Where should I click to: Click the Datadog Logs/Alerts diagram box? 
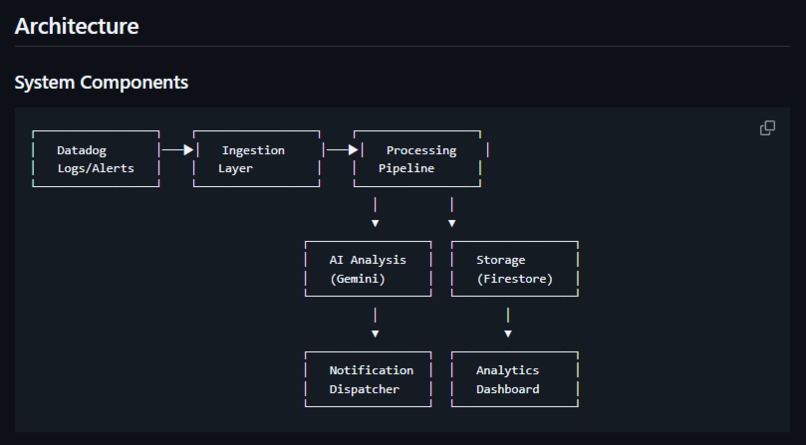tap(96, 159)
